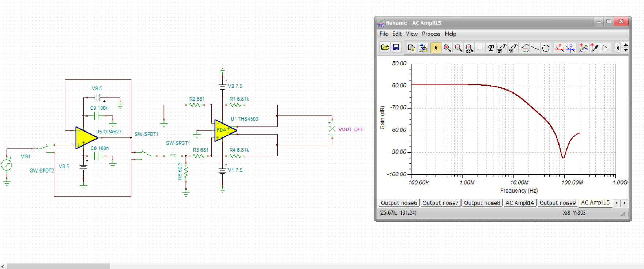Select the circle drawing tool

click(x=546, y=48)
